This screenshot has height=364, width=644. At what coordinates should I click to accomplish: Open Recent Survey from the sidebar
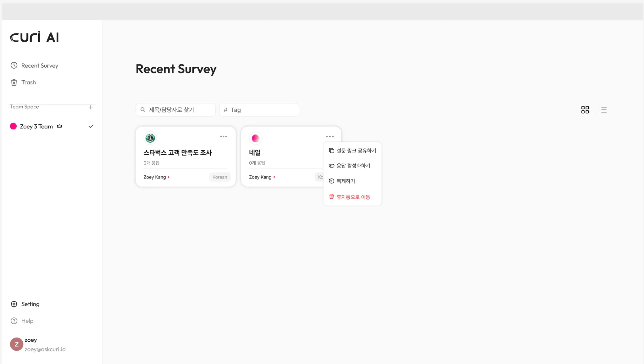pyautogui.click(x=40, y=65)
